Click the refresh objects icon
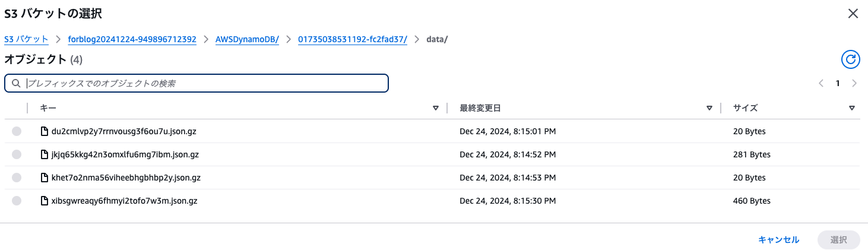This screenshot has height=250, width=868. [850, 59]
